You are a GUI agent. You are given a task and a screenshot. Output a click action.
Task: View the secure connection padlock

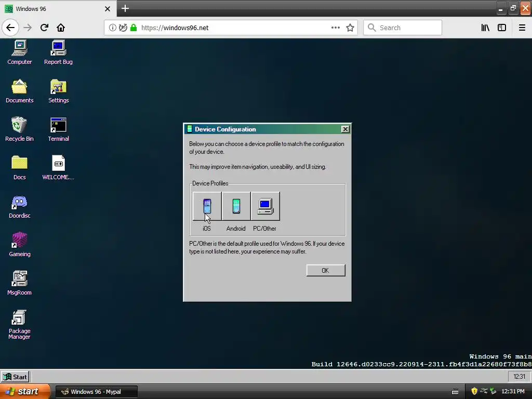pyautogui.click(x=134, y=28)
